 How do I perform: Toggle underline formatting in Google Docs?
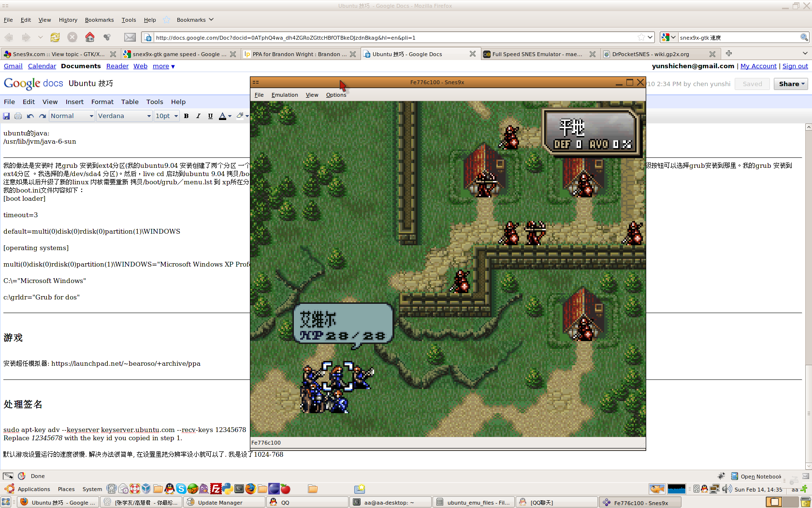pos(210,116)
